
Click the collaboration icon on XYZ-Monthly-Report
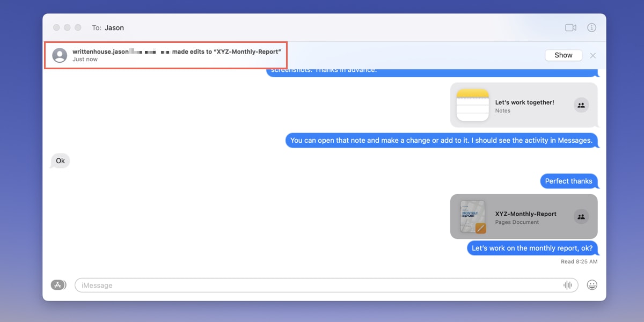(581, 217)
